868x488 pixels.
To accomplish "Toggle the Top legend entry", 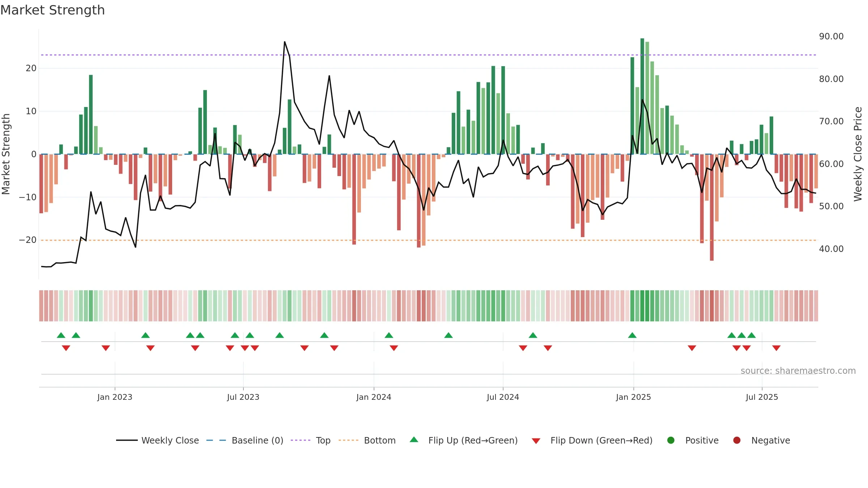I will (311, 440).
